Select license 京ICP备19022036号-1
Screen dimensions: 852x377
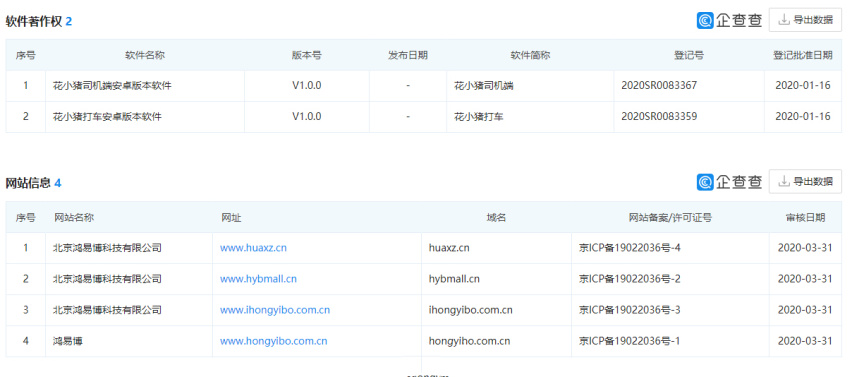coord(629,341)
